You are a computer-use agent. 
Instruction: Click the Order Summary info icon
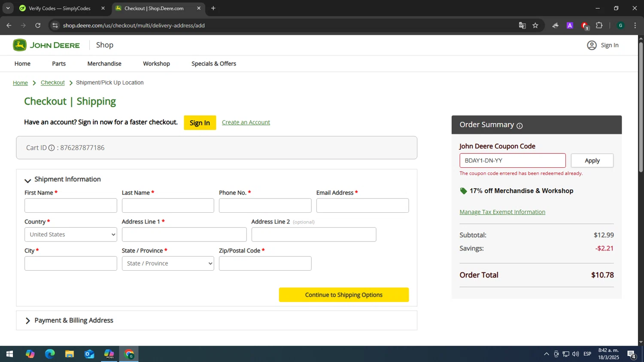point(519,126)
